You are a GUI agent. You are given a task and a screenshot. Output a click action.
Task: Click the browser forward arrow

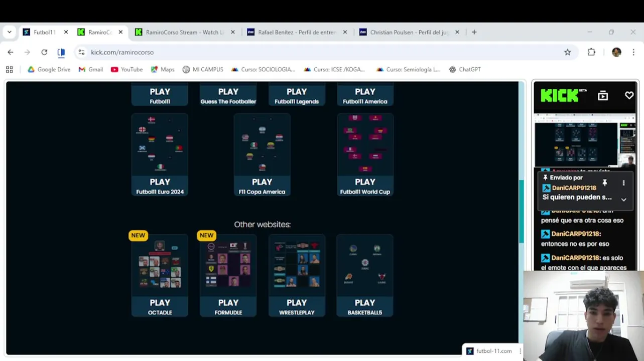(27, 52)
